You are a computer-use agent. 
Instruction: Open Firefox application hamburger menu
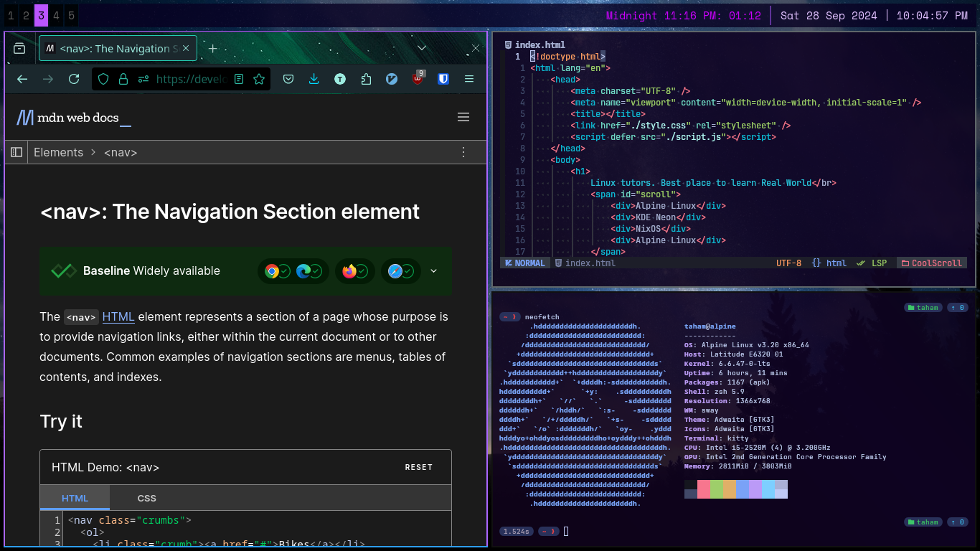469,79
